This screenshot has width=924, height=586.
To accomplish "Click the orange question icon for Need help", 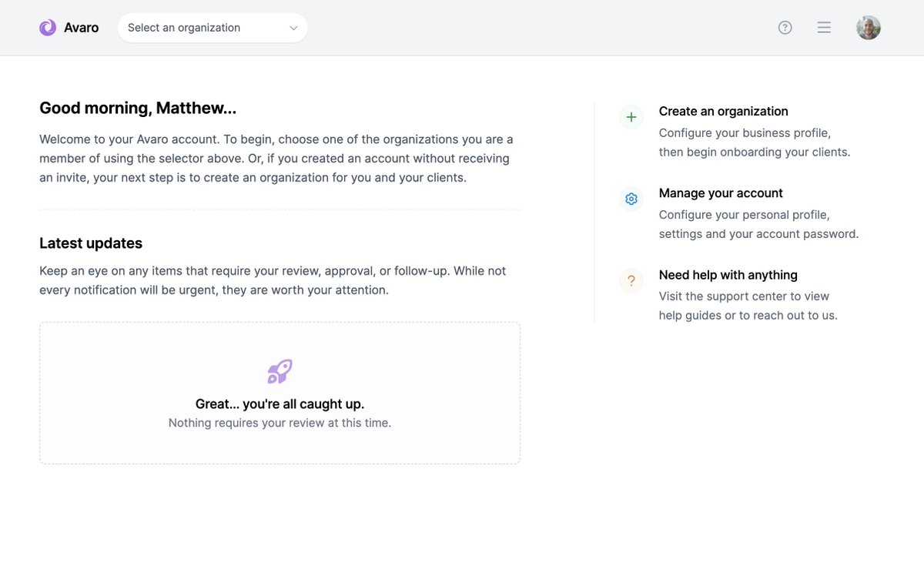I will (631, 281).
